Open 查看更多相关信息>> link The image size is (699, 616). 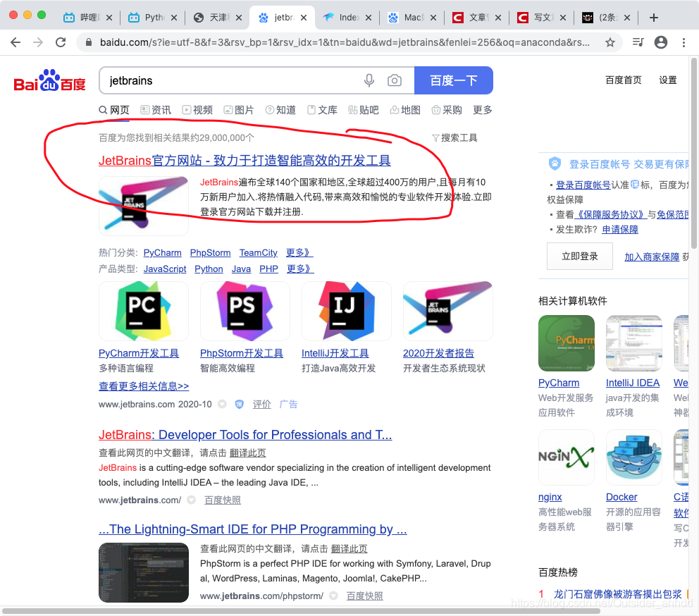pyautogui.click(x=144, y=386)
